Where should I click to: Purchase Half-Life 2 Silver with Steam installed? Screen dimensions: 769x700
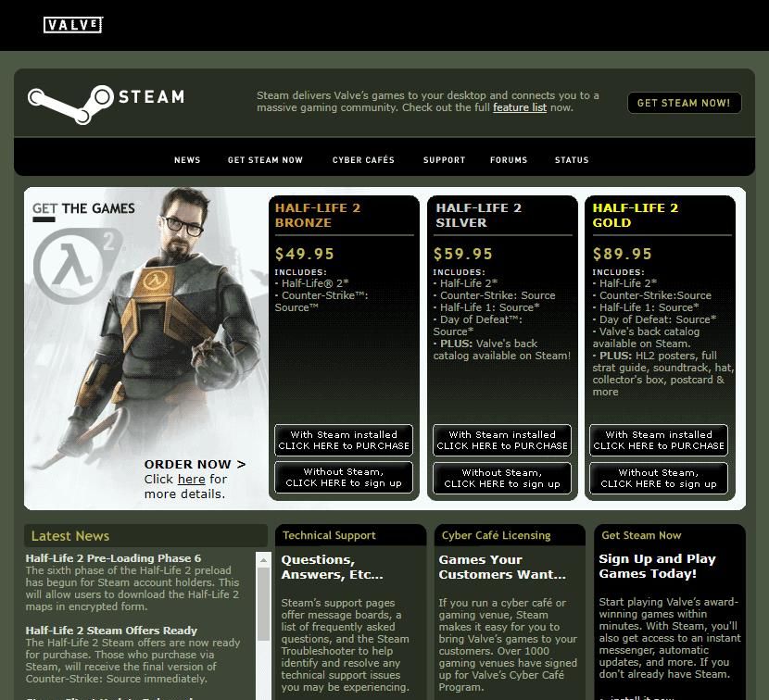(502, 440)
